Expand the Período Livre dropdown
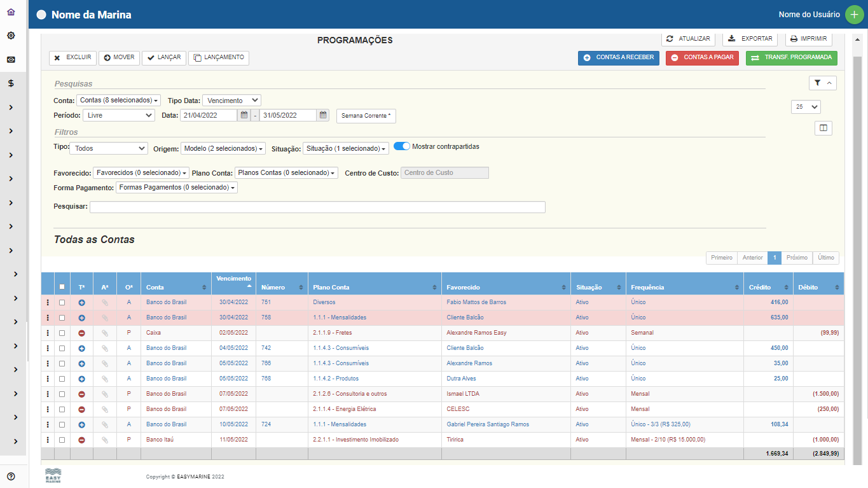The height and width of the screenshot is (488, 868). (x=118, y=115)
